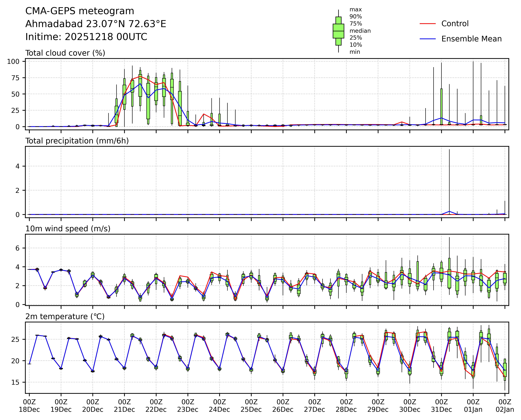Click the 'CMA-GEPS meteogram' title text
This screenshot has width=521, height=420.
point(80,11)
